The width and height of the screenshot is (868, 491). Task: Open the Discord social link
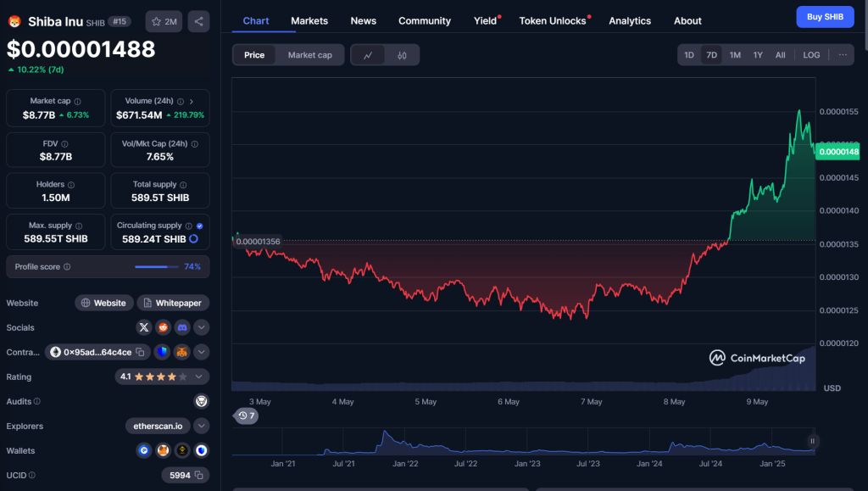[182, 327]
